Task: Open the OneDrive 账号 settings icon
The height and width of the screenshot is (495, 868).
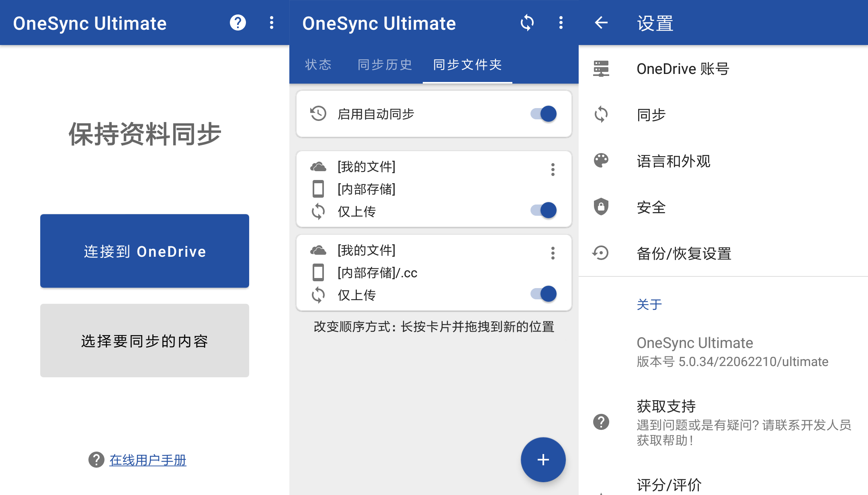Action: pyautogui.click(x=600, y=68)
